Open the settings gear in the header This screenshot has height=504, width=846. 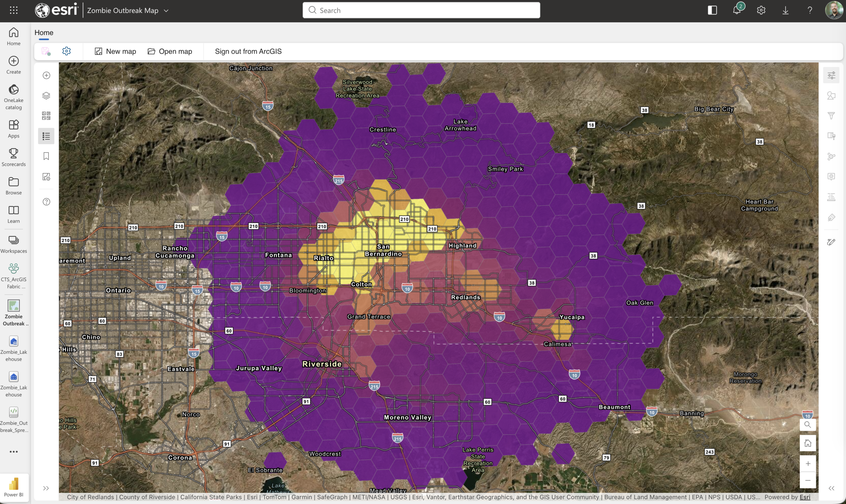(761, 10)
